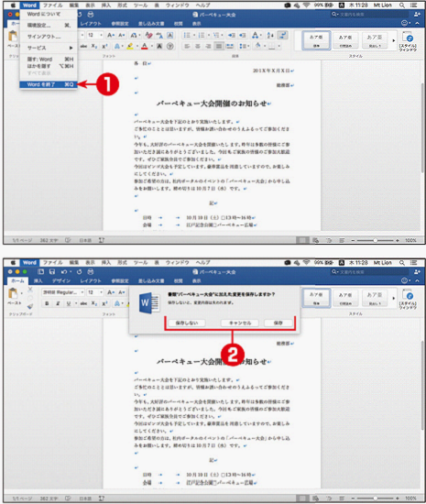Toggle superscript X² in upper screenshot

(x=104, y=46)
